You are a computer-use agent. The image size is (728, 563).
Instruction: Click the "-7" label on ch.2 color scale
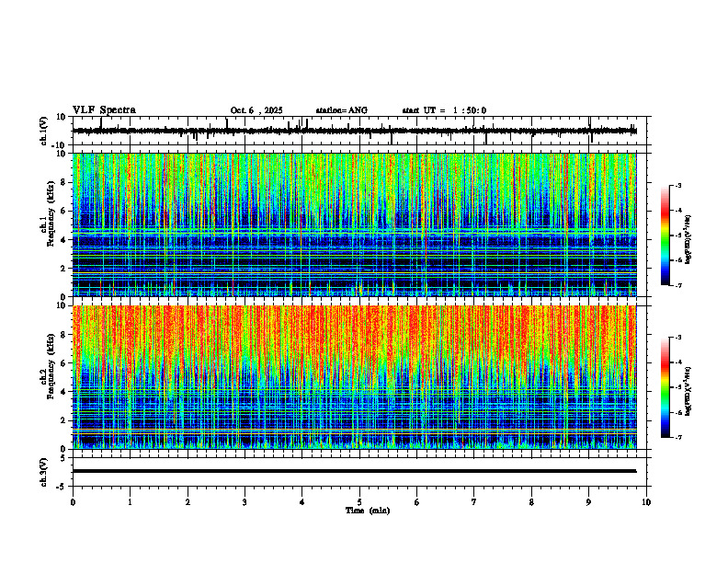click(x=678, y=437)
